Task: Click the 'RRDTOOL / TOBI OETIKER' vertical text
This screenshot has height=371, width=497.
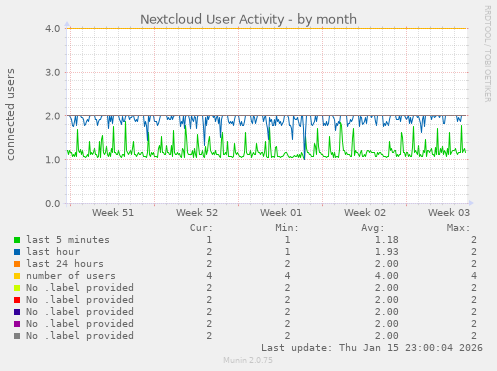Action: pos(487,54)
